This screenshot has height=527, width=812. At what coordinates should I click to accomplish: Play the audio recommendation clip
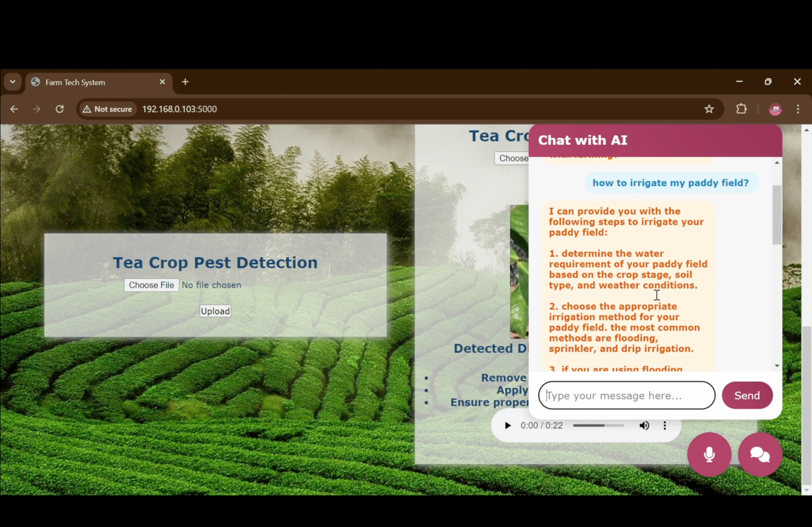coord(507,425)
